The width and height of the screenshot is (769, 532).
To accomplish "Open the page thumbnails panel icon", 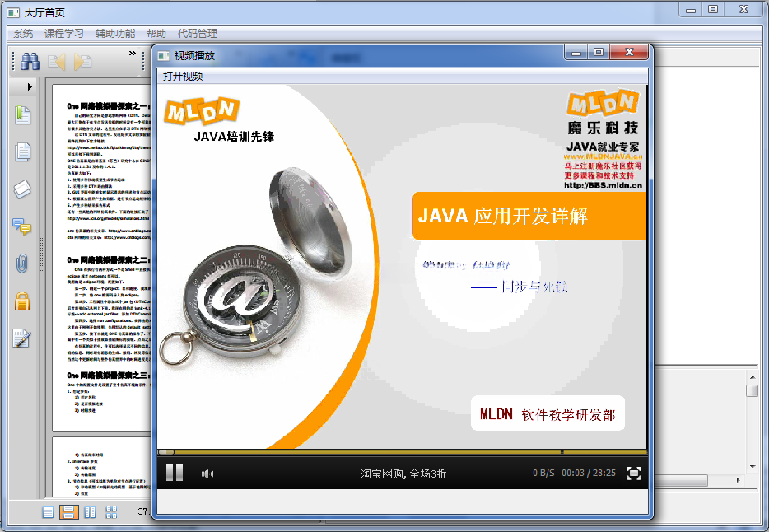I will tap(22, 152).
